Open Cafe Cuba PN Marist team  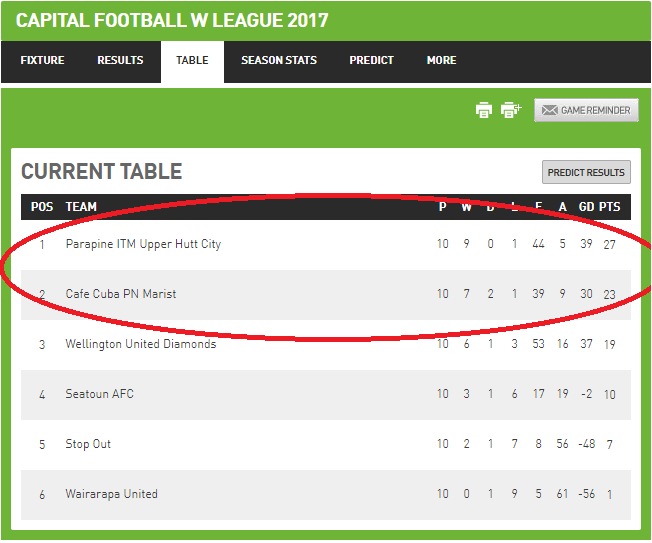tap(121, 294)
